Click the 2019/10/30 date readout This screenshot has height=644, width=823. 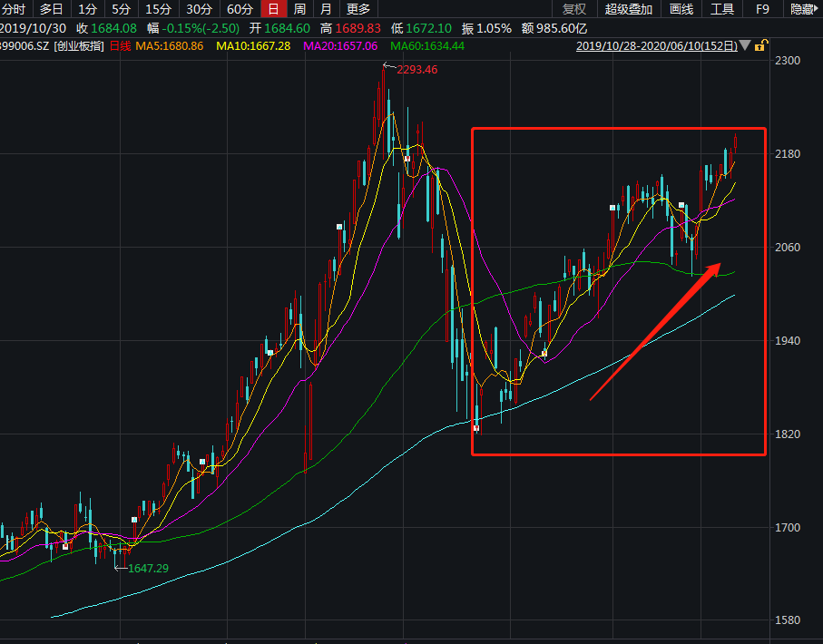point(33,28)
